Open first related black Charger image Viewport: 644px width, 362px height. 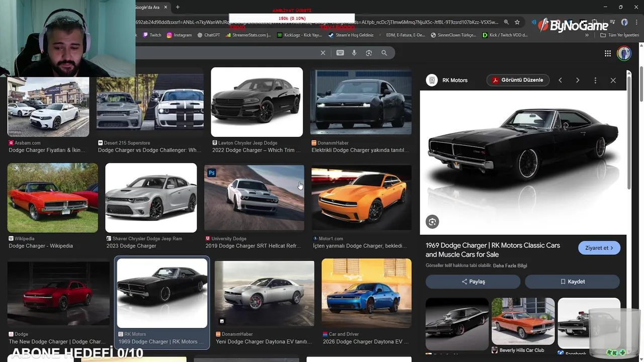[457, 324]
